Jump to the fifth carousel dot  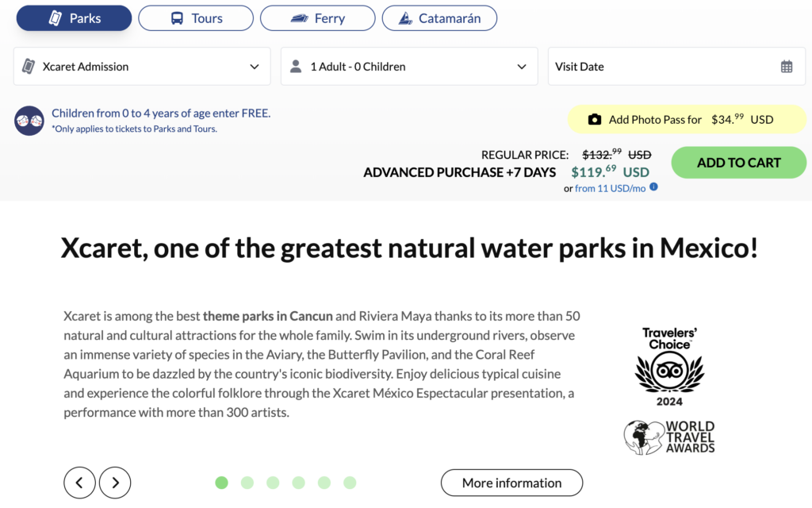324,483
